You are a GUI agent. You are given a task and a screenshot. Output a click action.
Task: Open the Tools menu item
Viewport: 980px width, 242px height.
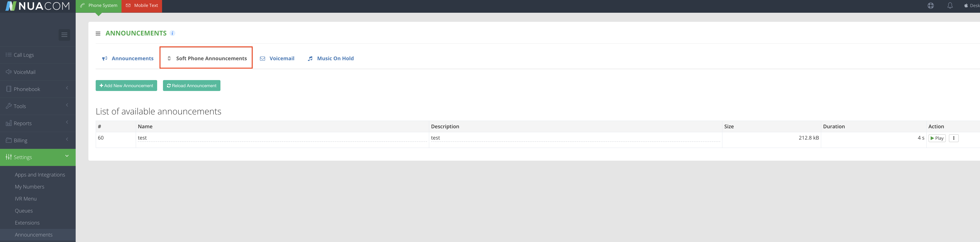pyautogui.click(x=38, y=106)
